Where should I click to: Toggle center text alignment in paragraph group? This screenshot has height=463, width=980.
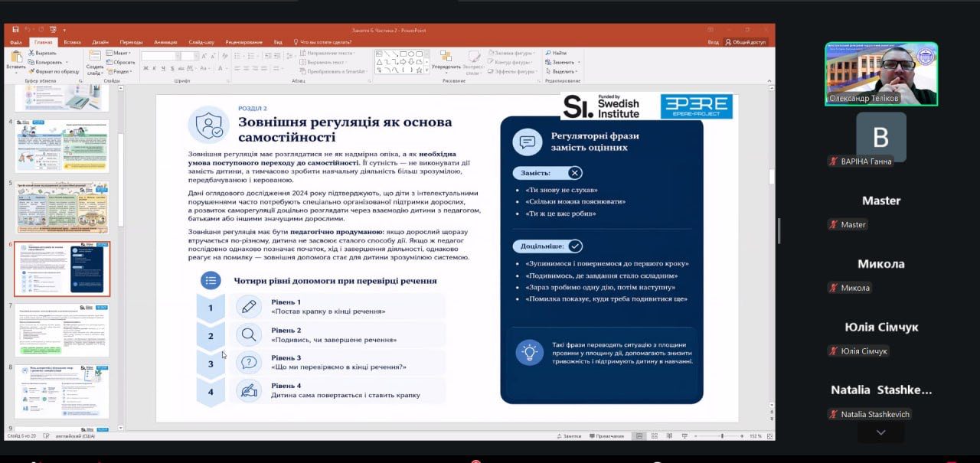(x=247, y=69)
